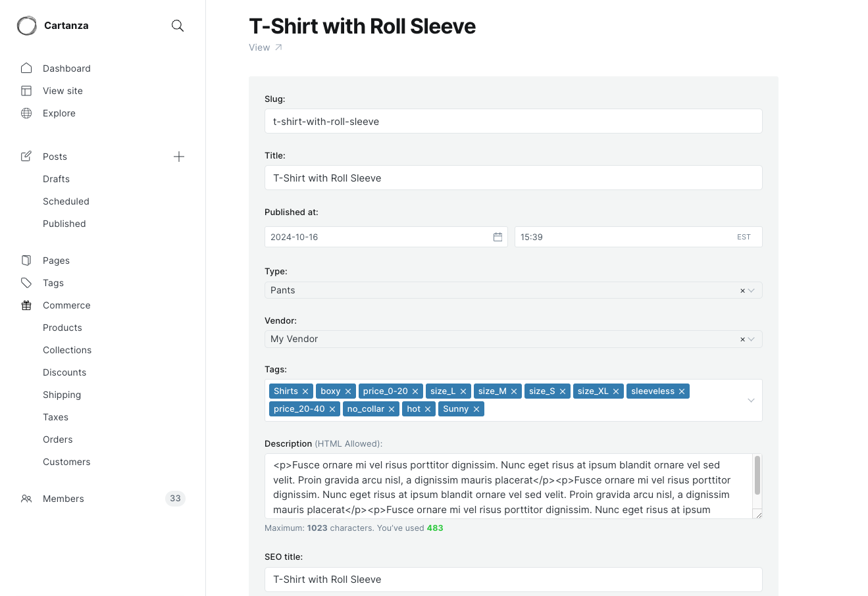
Task: Open the Dashboard menu item
Action: click(66, 68)
